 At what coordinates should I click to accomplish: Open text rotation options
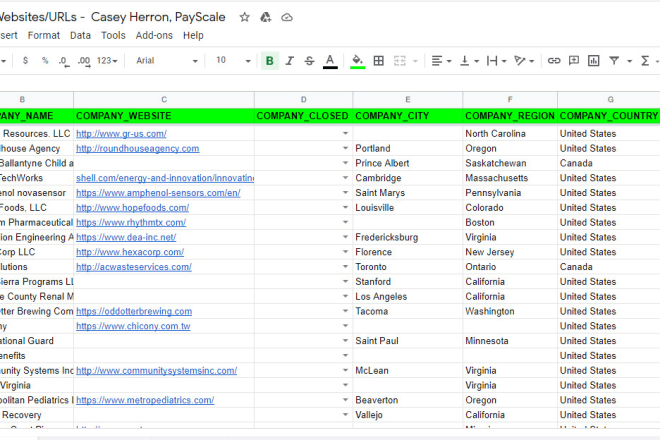point(524,61)
